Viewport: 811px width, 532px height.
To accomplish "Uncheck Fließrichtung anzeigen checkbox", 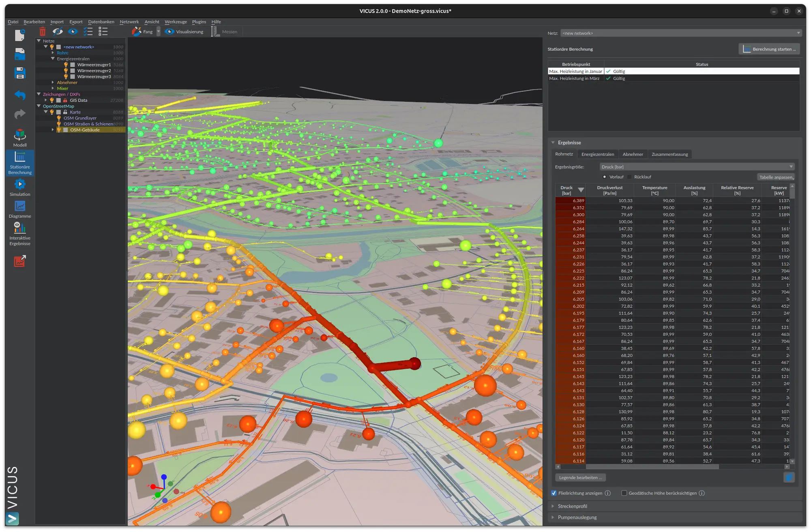I will [554, 493].
